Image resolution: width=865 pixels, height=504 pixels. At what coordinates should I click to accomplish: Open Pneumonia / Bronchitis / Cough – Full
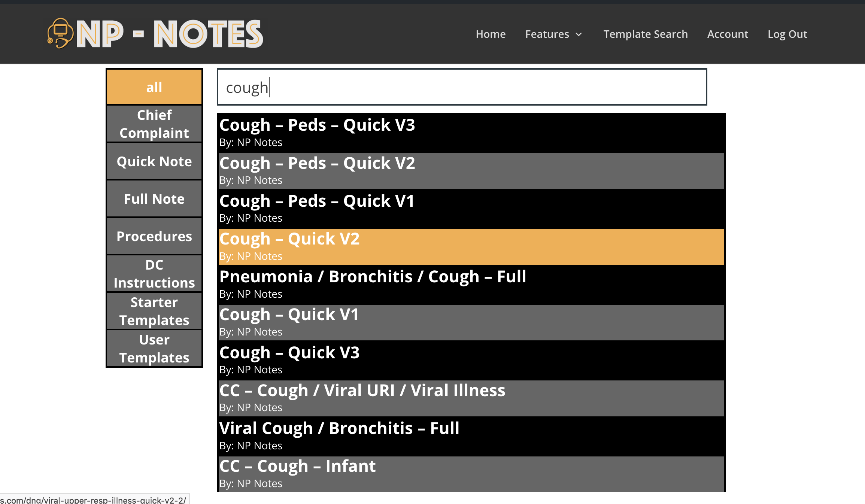[x=471, y=285]
